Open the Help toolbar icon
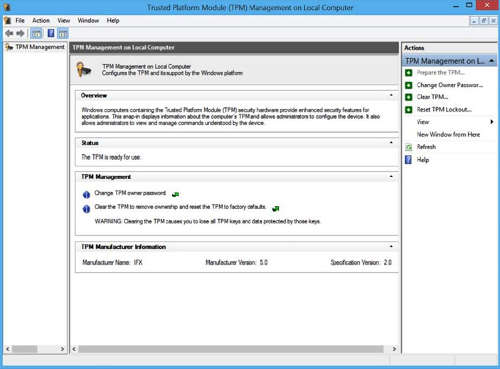Screen dimensions: 500x369 pos(51,33)
